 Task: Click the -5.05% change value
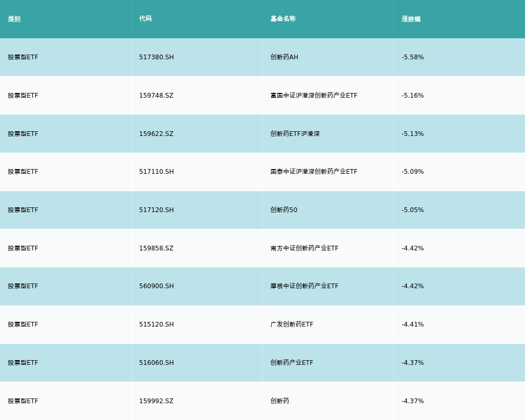click(413, 210)
